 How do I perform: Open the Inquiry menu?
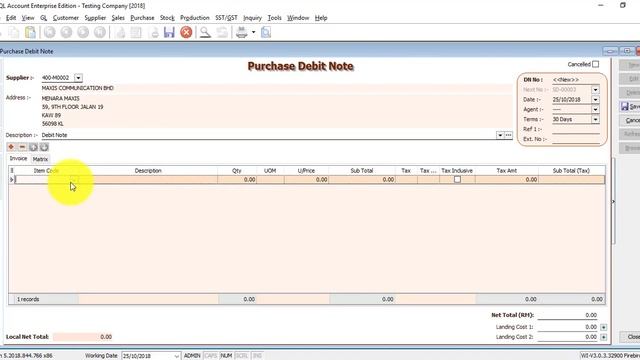(x=252, y=18)
